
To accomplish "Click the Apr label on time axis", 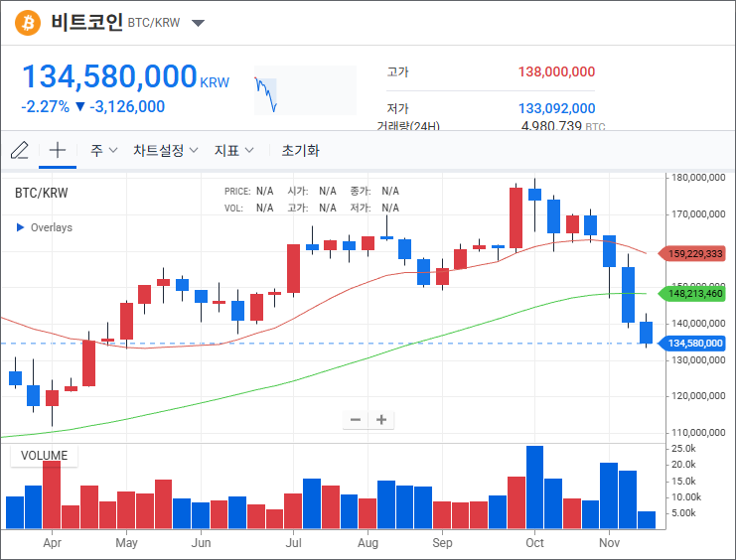I will point(52,543).
